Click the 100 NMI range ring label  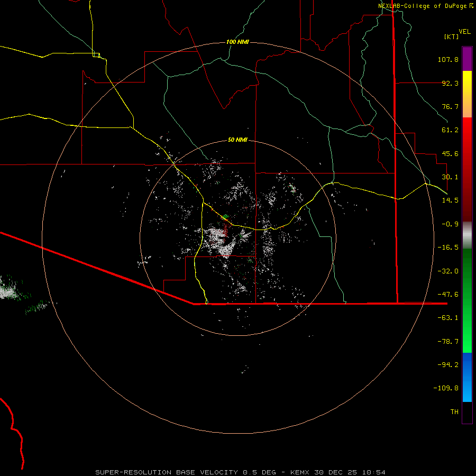point(237,42)
